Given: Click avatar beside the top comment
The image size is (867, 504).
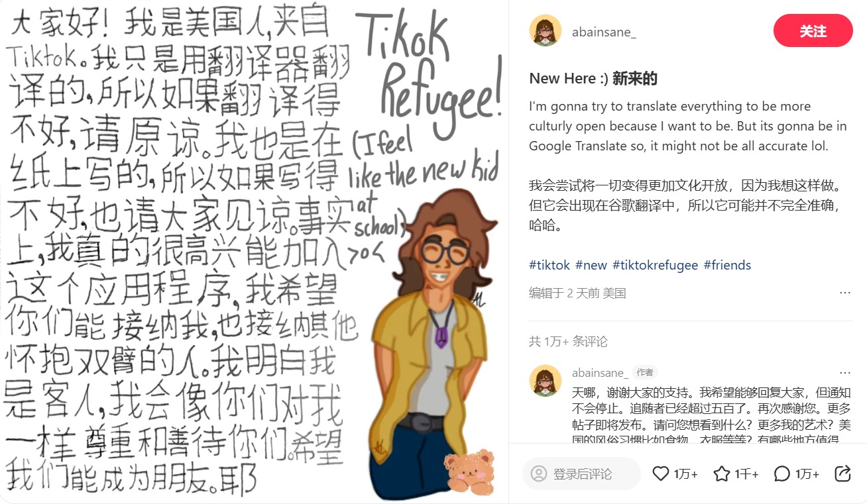Looking at the screenshot, I should [x=546, y=381].
